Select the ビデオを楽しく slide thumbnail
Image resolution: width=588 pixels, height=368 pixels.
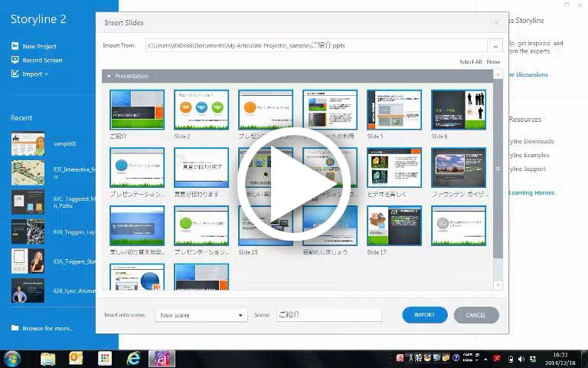tap(394, 167)
